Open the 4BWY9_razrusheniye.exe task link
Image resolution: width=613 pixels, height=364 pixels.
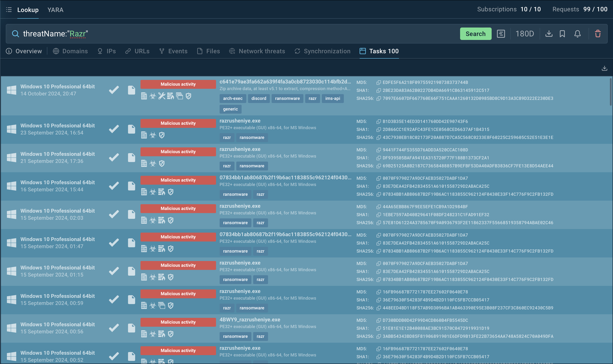pos(250,320)
